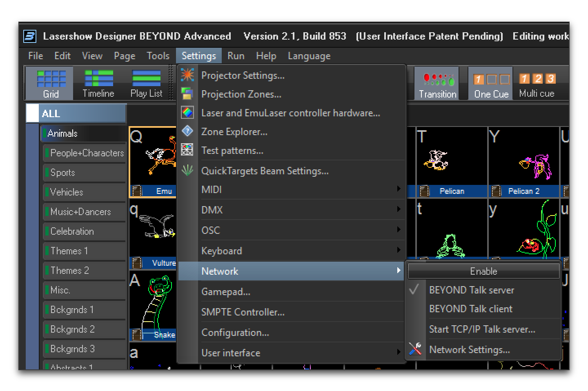Select Multi cue mode

[537, 84]
